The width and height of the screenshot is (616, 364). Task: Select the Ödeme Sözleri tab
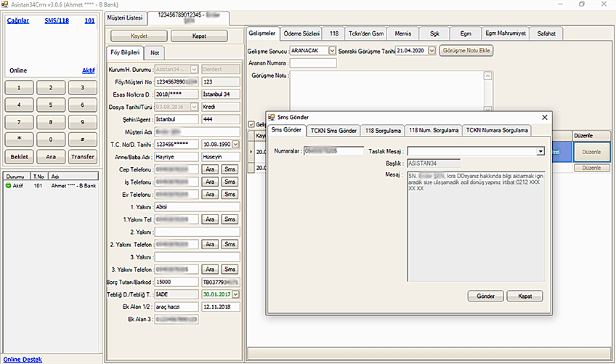click(x=301, y=33)
